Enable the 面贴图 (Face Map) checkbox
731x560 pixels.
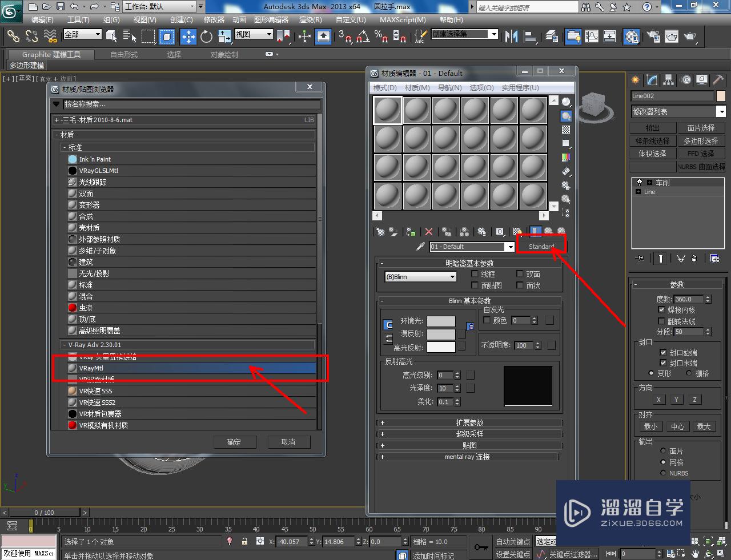475,285
